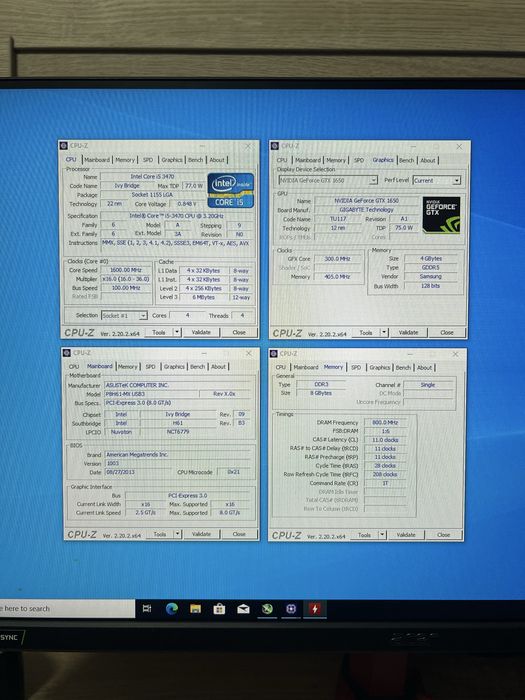Click the Intel Core i5 logo in the CPU window
The image size is (525, 700).
point(230,190)
